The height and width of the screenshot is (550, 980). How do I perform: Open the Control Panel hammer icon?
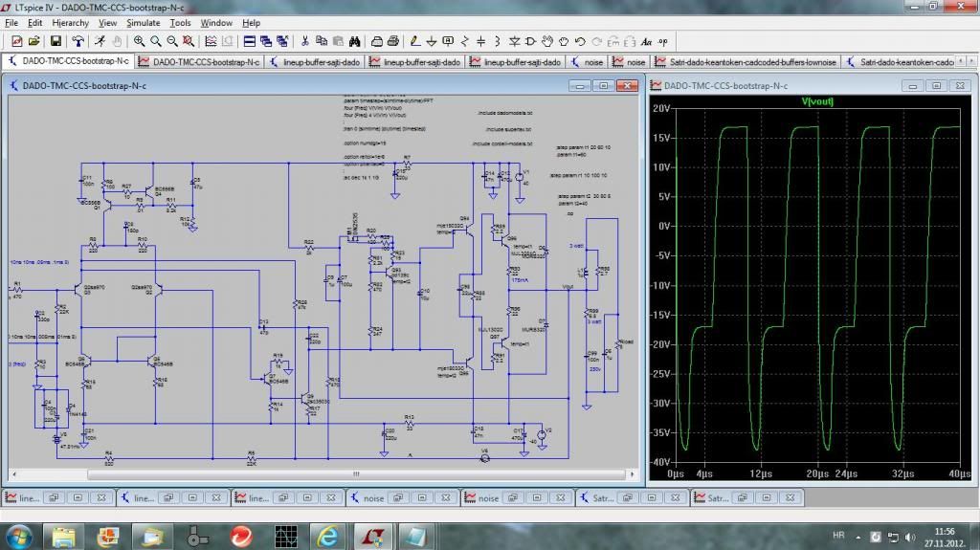[78, 41]
